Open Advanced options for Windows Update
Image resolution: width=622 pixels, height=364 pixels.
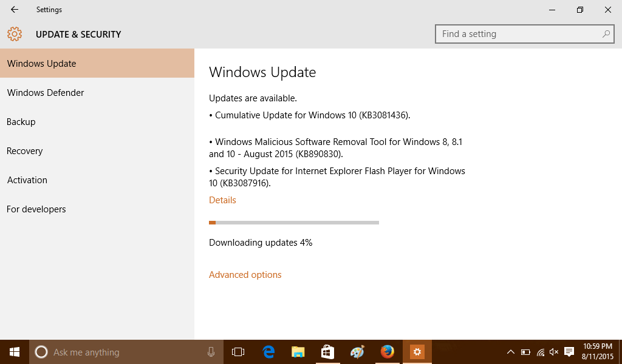coord(245,274)
